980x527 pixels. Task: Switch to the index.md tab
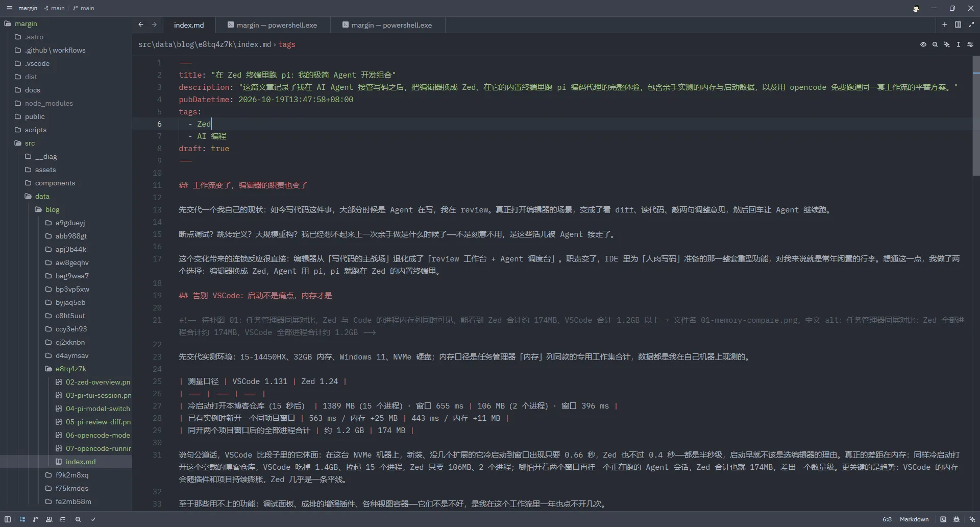(x=189, y=25)
